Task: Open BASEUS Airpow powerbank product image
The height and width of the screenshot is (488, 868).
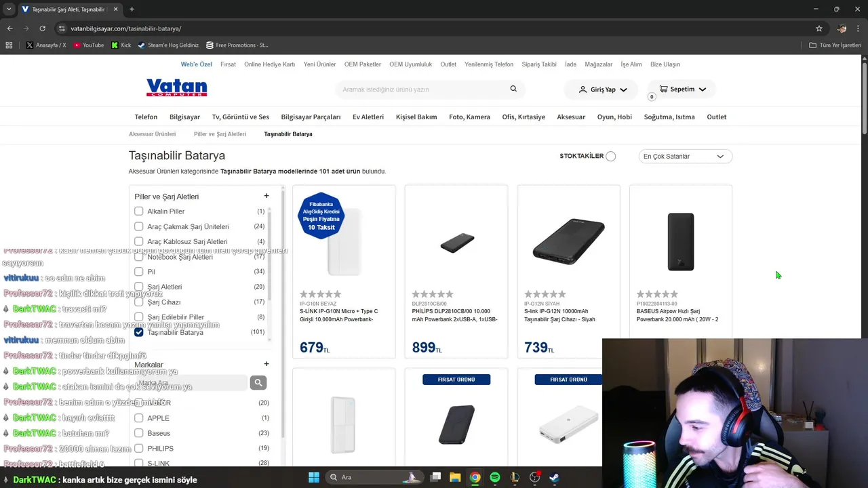Action: pos(681,242)
